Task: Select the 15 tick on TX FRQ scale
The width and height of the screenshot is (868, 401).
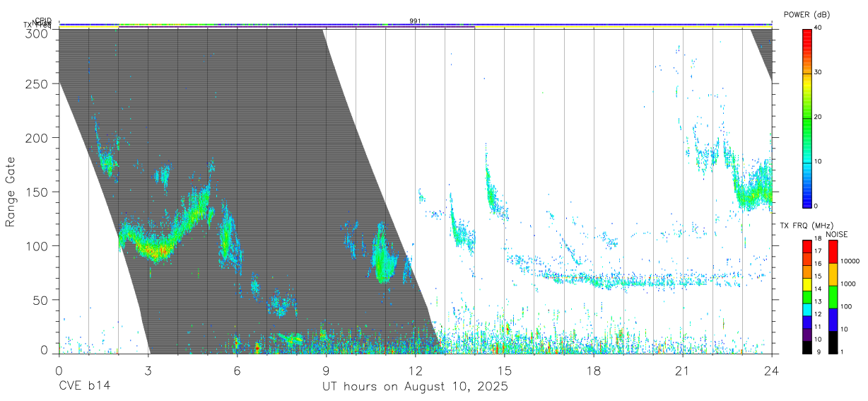Action: coord(818,277)
